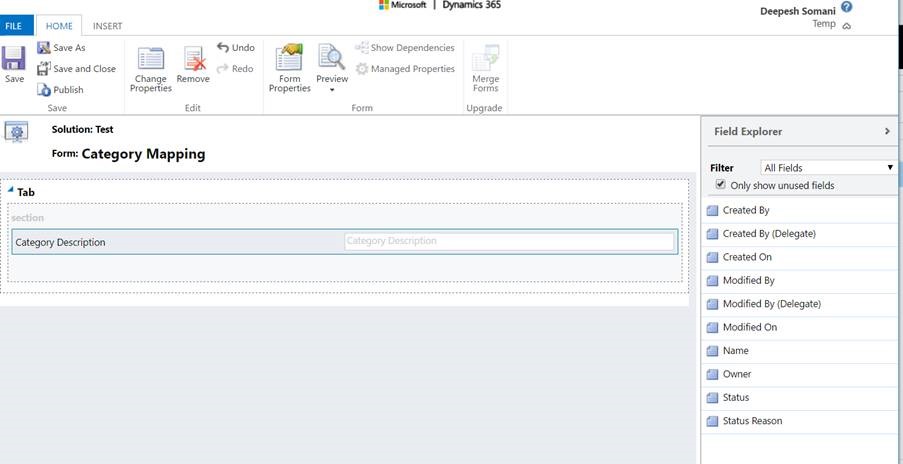Click the Save icon in ribbon

14,64
